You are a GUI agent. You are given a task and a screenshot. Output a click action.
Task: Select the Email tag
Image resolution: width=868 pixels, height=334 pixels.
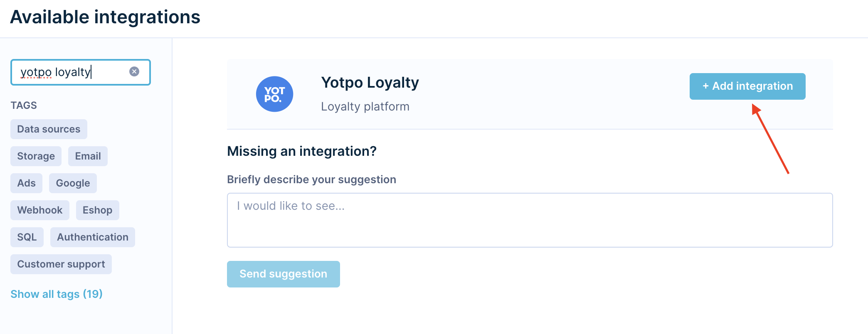88,156
